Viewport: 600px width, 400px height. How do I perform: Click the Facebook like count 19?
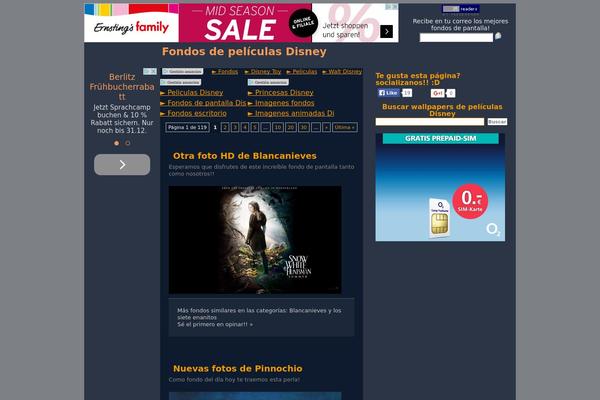pos(407,93)
